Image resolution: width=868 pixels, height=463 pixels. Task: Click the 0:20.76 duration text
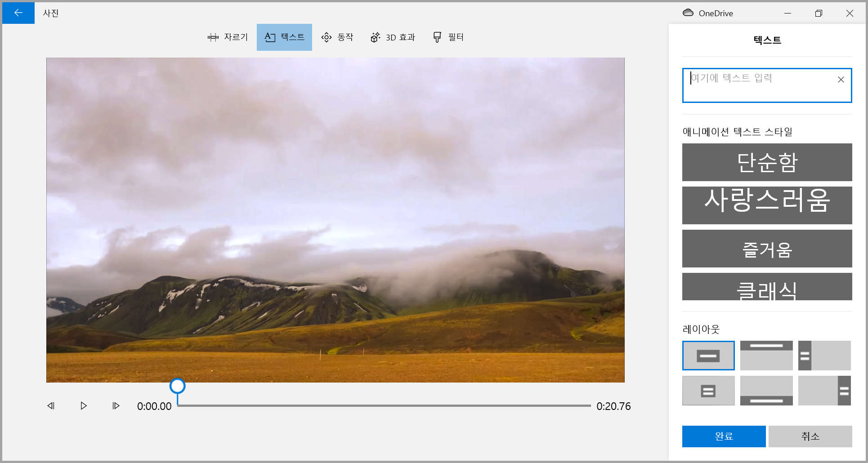[x=613, y=406]
